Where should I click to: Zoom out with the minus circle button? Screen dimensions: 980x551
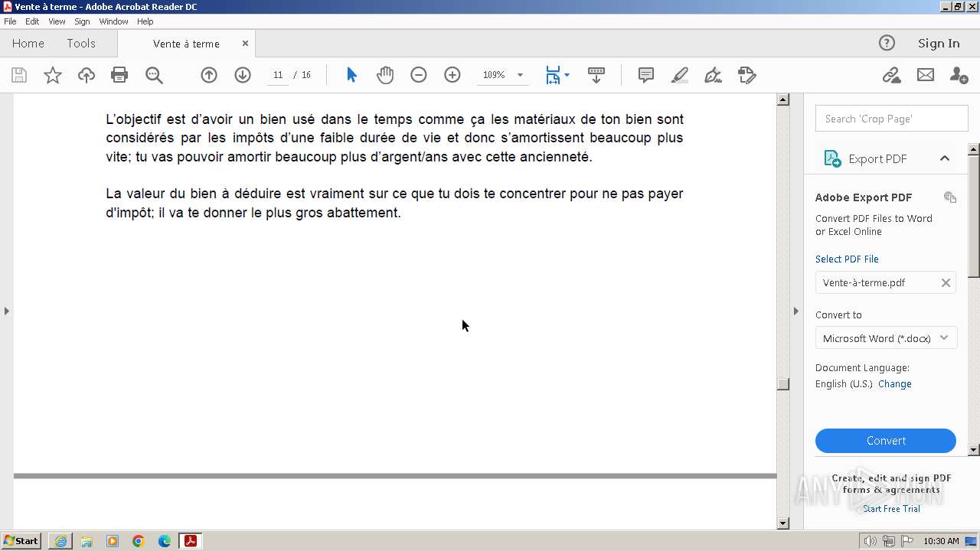[x=419, y=75]
